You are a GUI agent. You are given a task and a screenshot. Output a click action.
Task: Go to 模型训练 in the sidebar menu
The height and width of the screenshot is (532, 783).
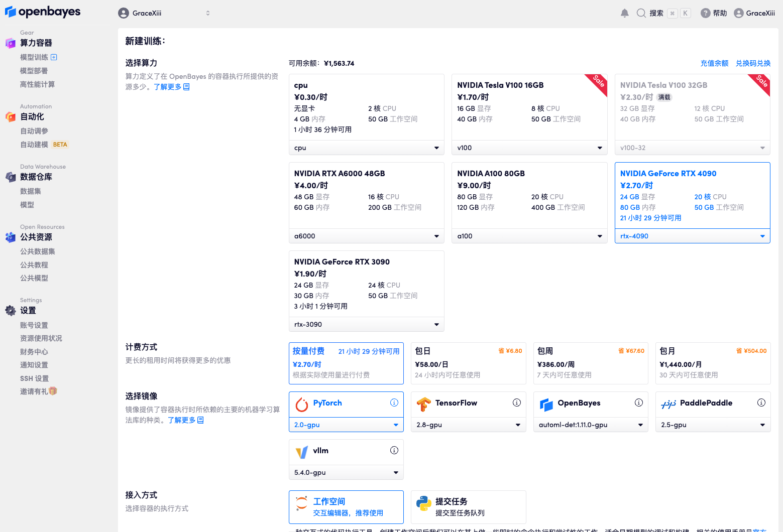34,57
